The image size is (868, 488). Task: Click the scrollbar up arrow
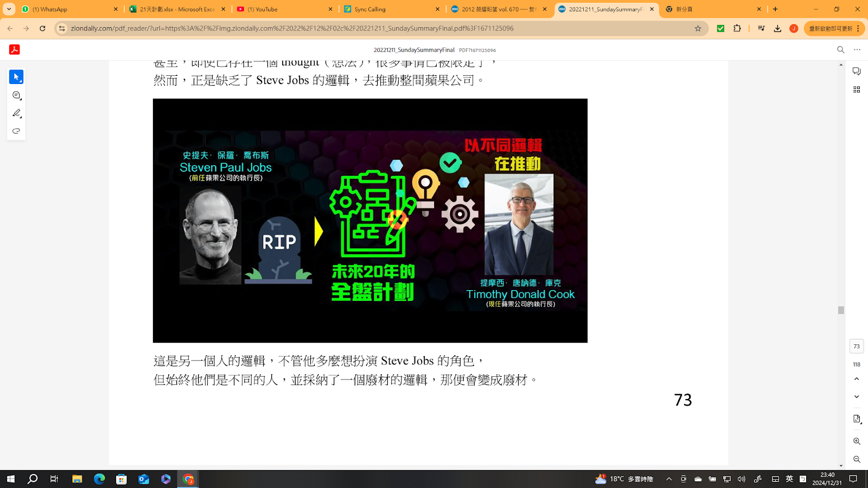click(841, 65)
